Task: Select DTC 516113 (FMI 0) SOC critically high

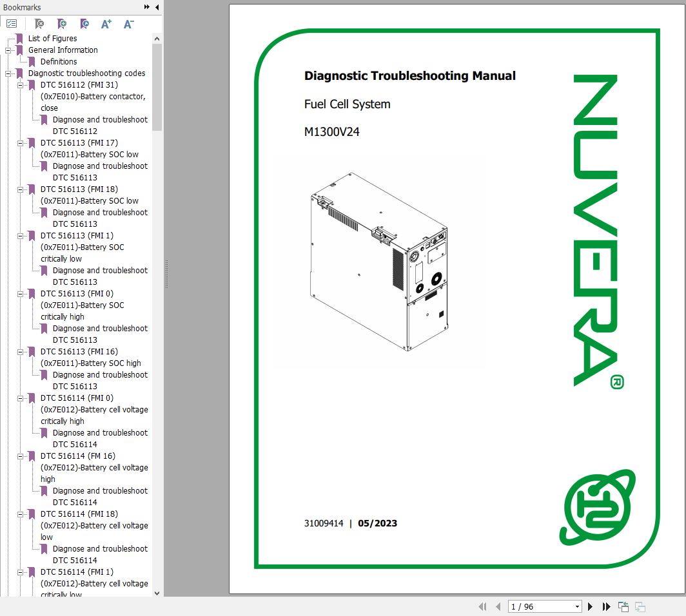Action: coord(83,305)
